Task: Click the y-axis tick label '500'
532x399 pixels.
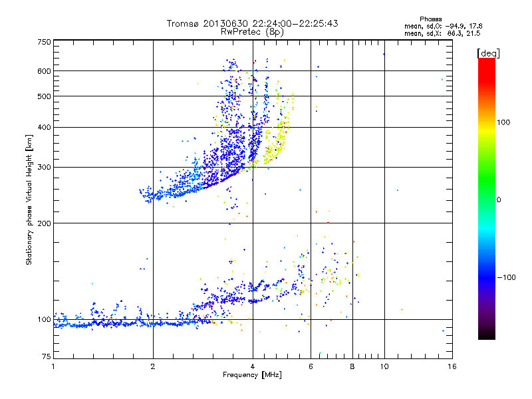Action: 45,96
